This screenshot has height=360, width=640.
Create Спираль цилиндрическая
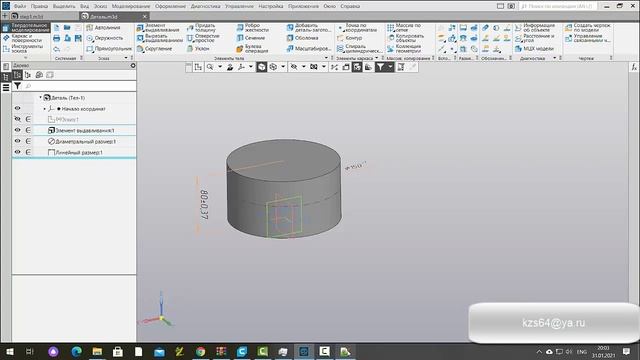[360, 49]
